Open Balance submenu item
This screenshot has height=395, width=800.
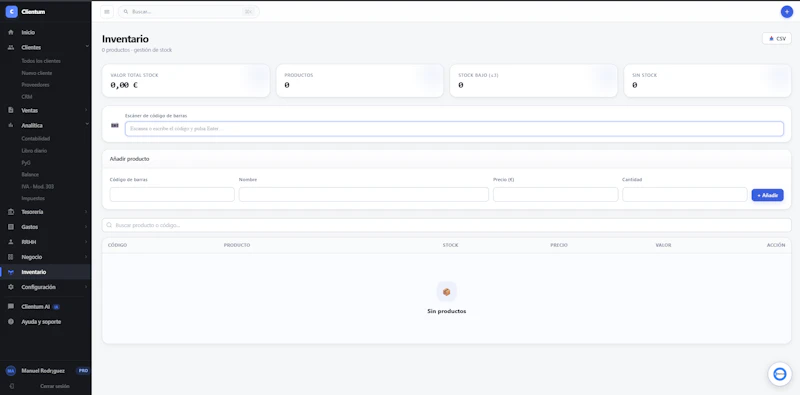click(30, 175)
